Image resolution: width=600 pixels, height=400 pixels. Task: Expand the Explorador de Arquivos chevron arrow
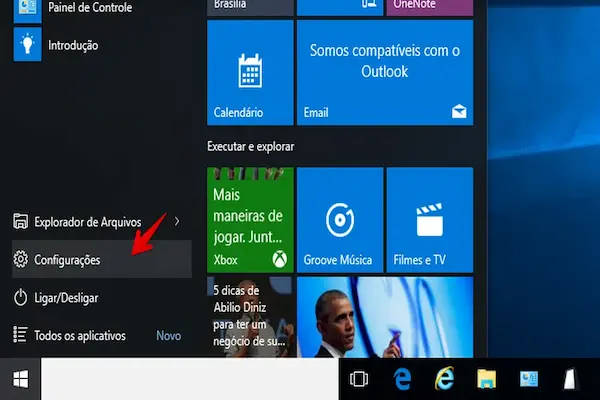[x=177, y=221]
